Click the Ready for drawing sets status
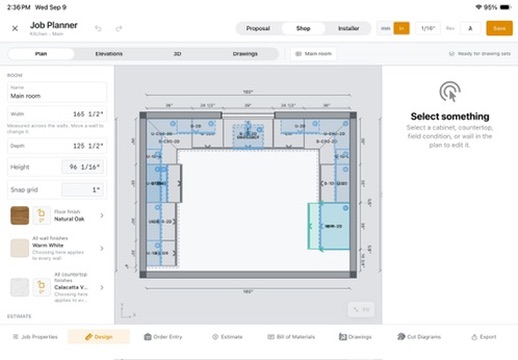The height and width of the screenshot is (360, 518). (x=480, y=54)
